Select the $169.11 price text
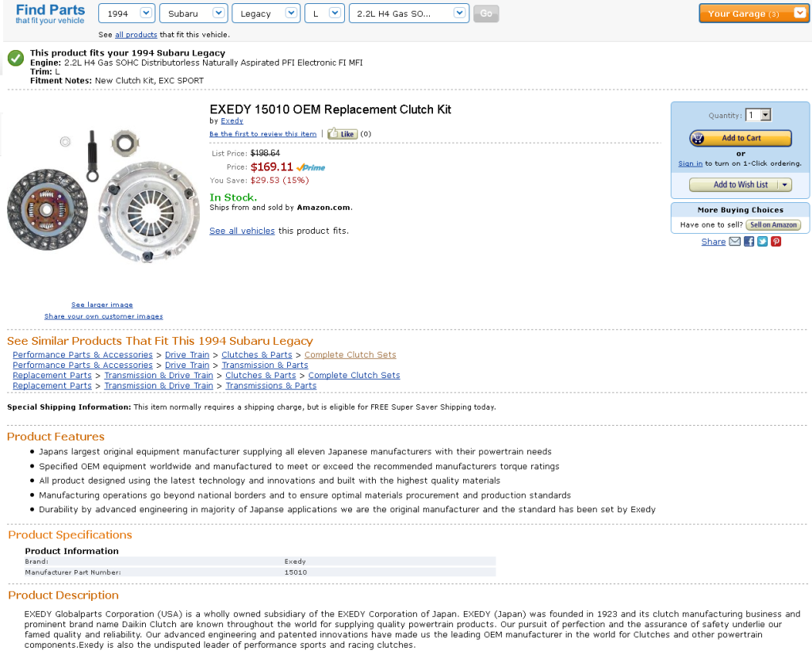This screenshot has height=658, width=812. pyautogui.click(x=272, y=167)
